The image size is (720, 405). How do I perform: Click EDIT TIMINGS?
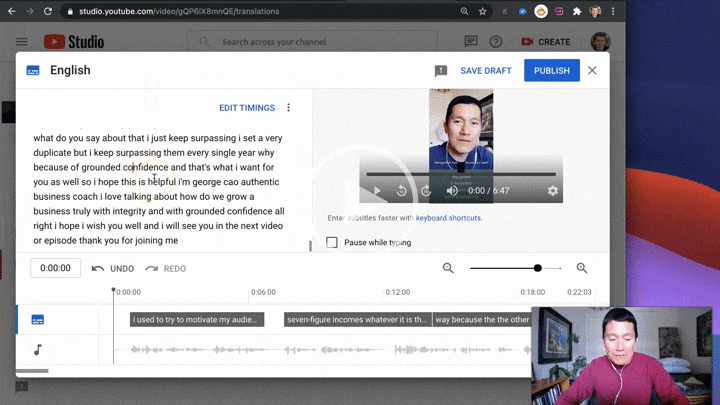point(247,108)
